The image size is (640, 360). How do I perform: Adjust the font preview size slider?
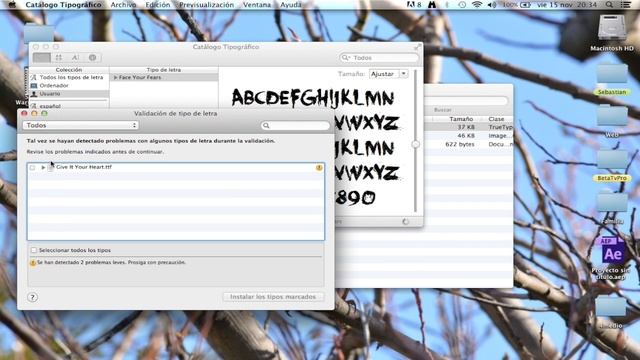416,144
